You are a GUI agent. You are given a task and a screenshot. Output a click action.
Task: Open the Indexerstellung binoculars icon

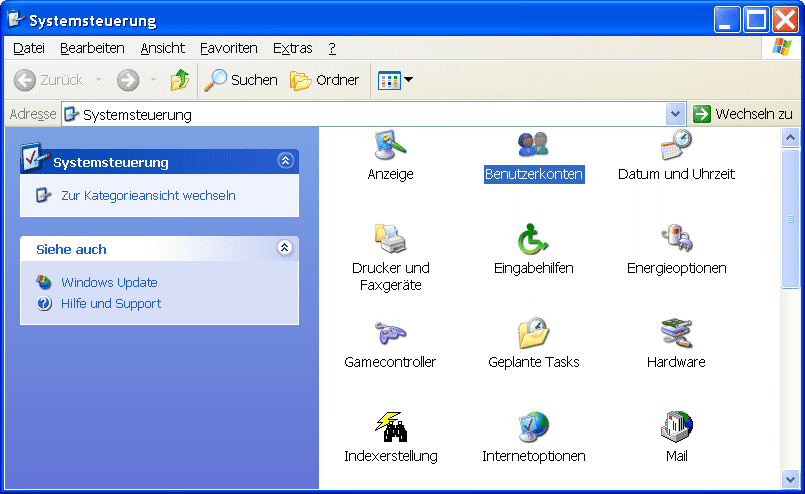391,427
